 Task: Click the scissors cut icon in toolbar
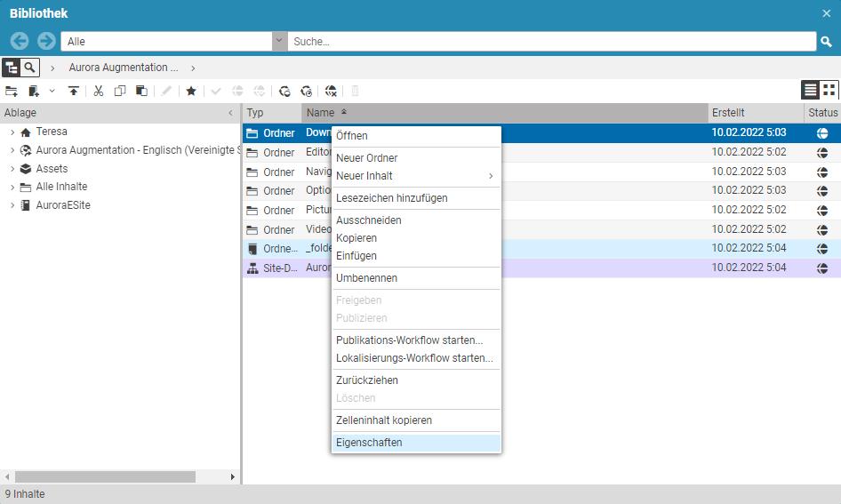[99, 91]
